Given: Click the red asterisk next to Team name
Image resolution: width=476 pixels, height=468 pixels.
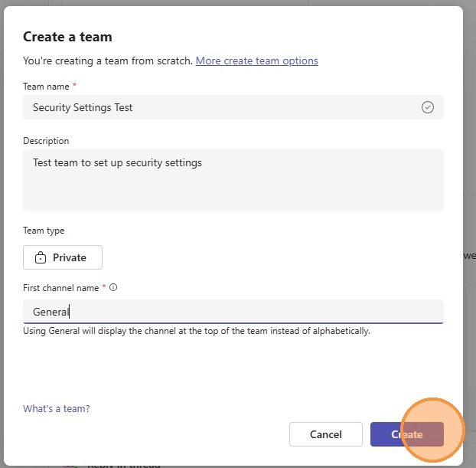Looking at the screenshot, I should tap(74, 87).
